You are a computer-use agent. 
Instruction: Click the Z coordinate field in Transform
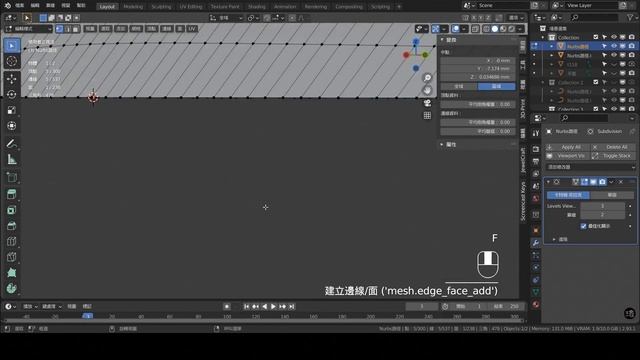[x=477, y=77]
